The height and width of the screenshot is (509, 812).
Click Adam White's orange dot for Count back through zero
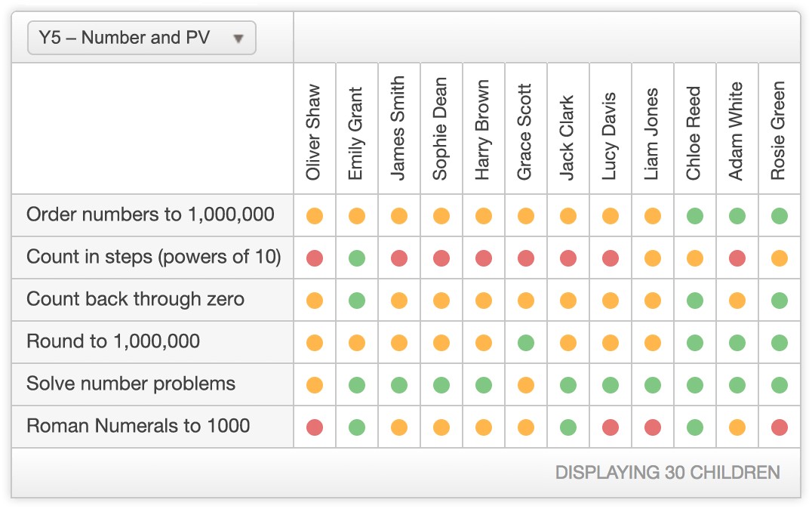737,300
